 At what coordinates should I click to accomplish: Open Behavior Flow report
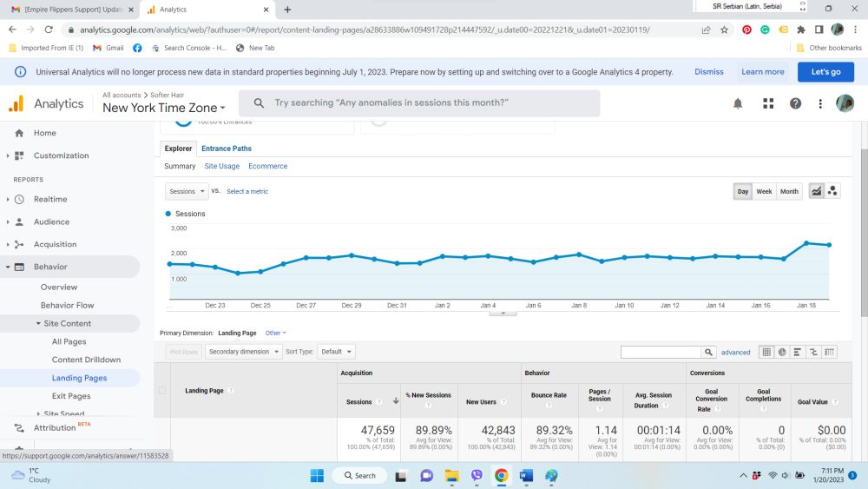coord(67,306)
